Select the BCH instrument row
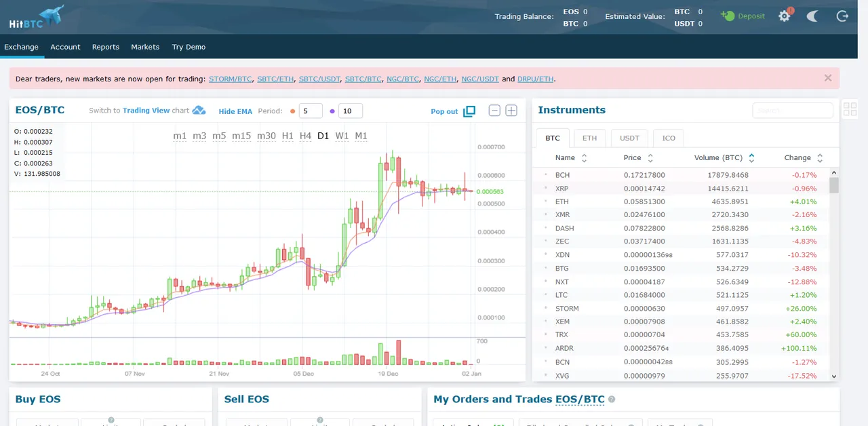 coord(681,175)
